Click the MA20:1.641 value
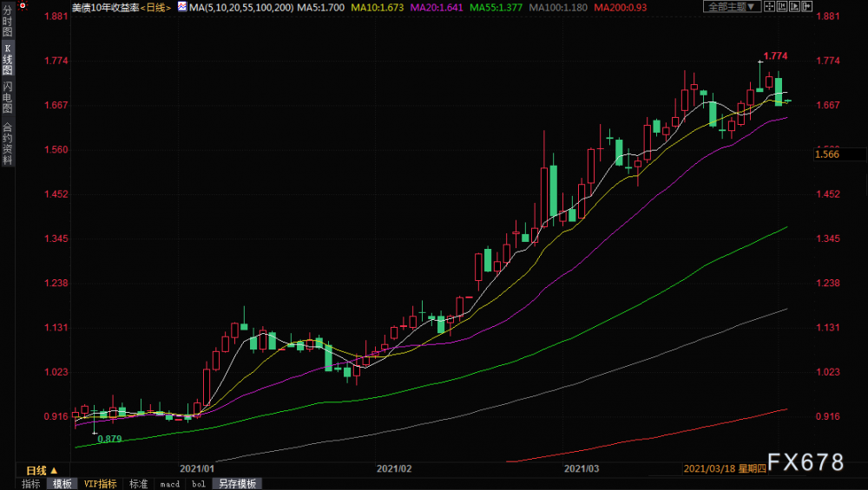Screen dimensions: 868x490 pos(437,8)
